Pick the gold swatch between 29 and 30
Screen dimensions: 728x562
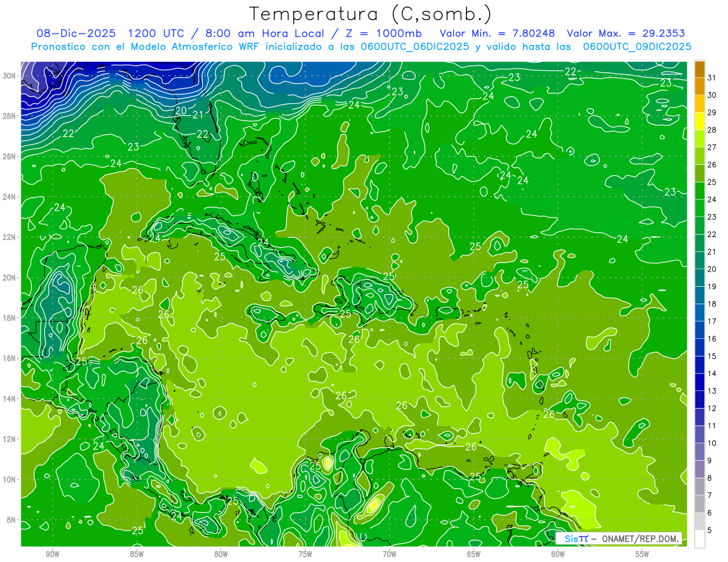click(699, 104)
